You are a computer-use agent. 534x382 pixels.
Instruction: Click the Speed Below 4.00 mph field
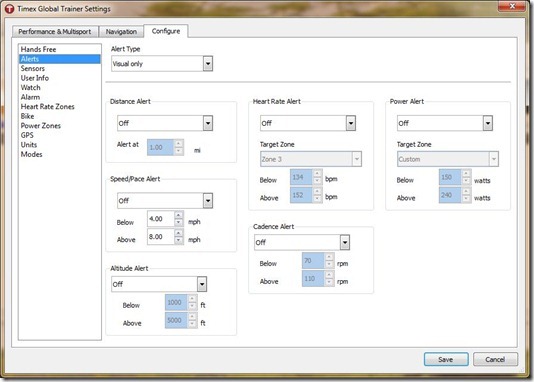(160, 219)
